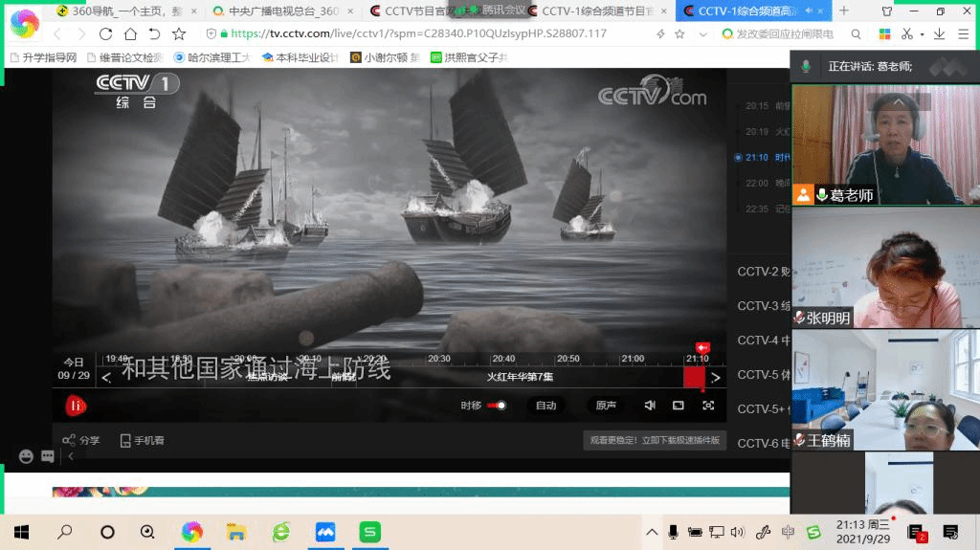Click in the URL address bar
Screen dimensions: 980x550
431,33
